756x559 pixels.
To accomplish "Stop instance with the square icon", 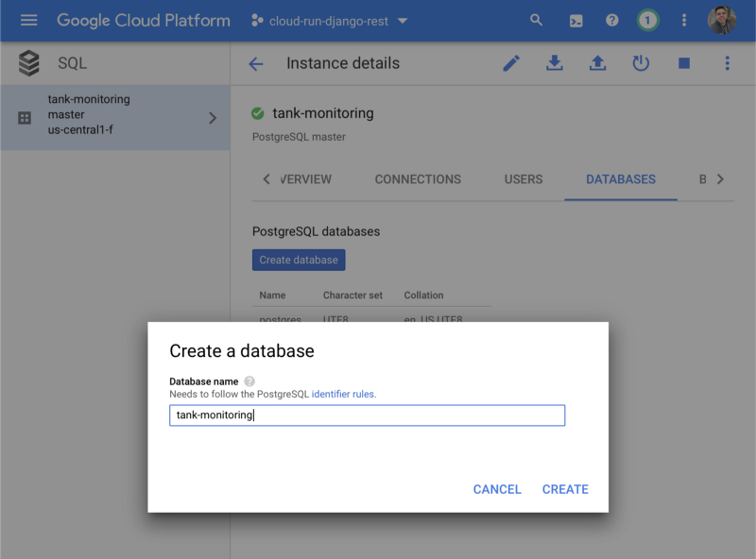I will coord(684,63).
